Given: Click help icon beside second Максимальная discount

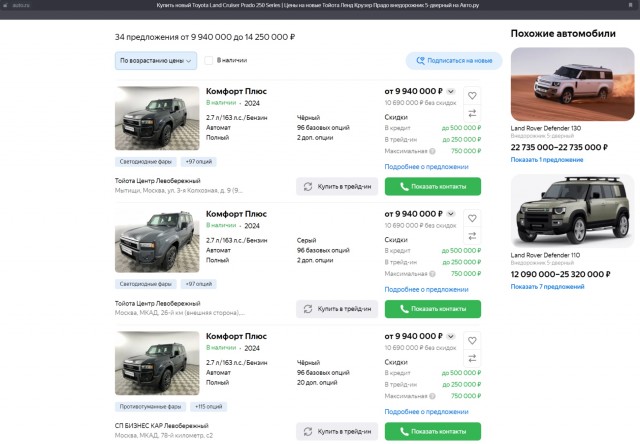Looking at the screenshot, I should point(432,274).
